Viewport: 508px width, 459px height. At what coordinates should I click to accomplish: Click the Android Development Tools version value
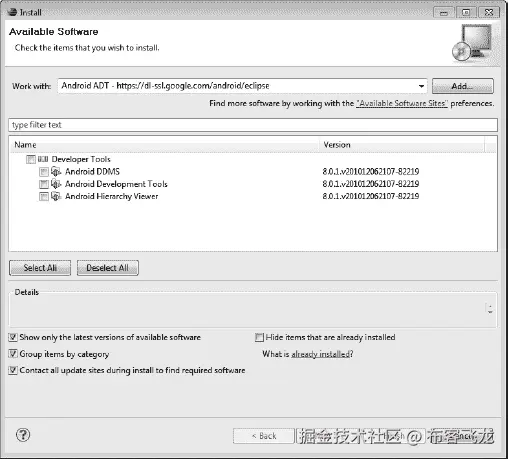pyautogui.click(x=371, y=184)
